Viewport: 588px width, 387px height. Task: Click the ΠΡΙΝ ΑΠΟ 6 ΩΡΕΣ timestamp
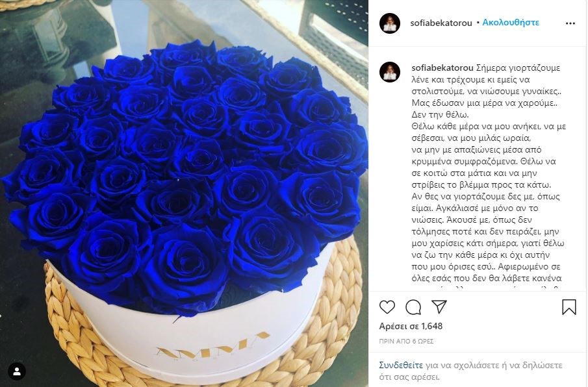click(406, 342)
